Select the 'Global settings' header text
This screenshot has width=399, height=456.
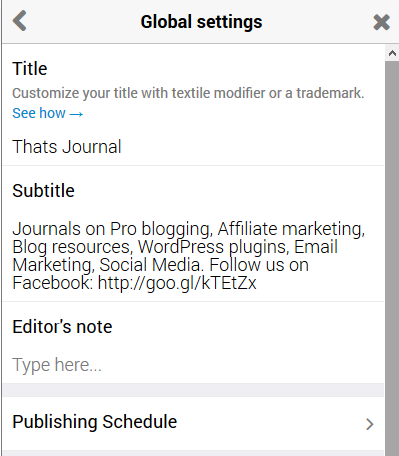pyautogui.click(x=201, y=22)
